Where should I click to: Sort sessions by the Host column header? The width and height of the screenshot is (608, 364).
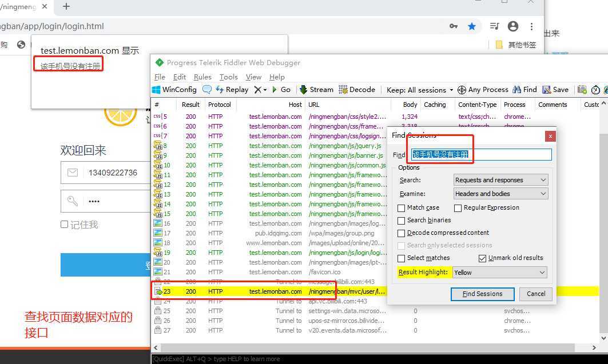[295, 105]
